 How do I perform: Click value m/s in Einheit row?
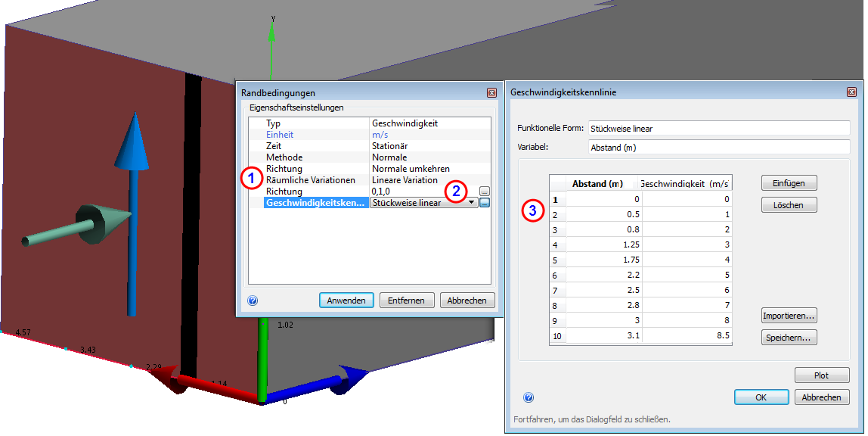(380, 135)
